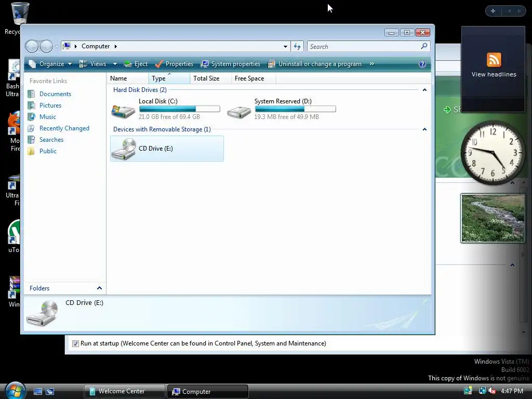The image size is (532, 399).
Task: Sort by Name column header
Action: [x=128, y=78]
